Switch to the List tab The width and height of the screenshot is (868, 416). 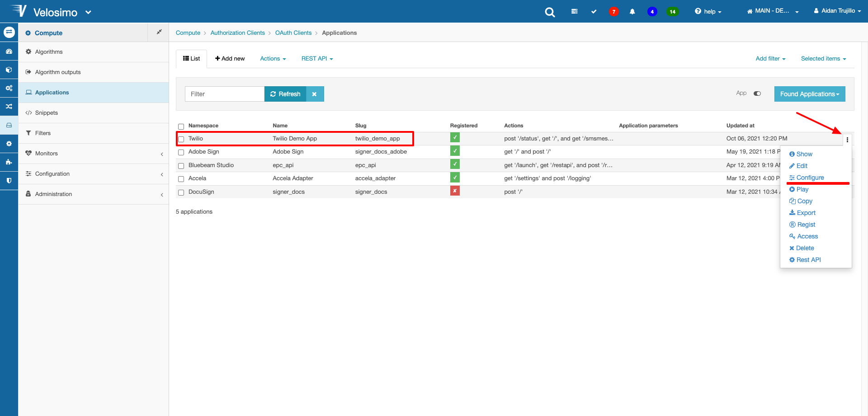click(192, 59)
